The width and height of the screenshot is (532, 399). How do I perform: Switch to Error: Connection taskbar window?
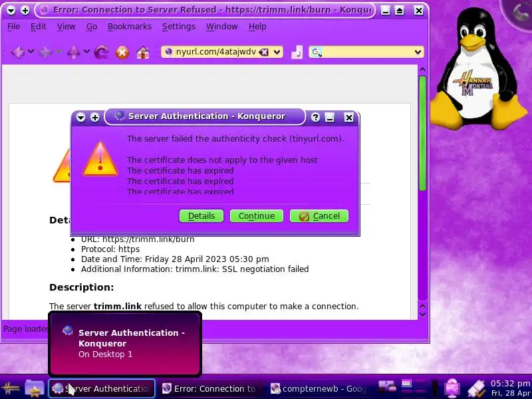[x=209, y=388]
